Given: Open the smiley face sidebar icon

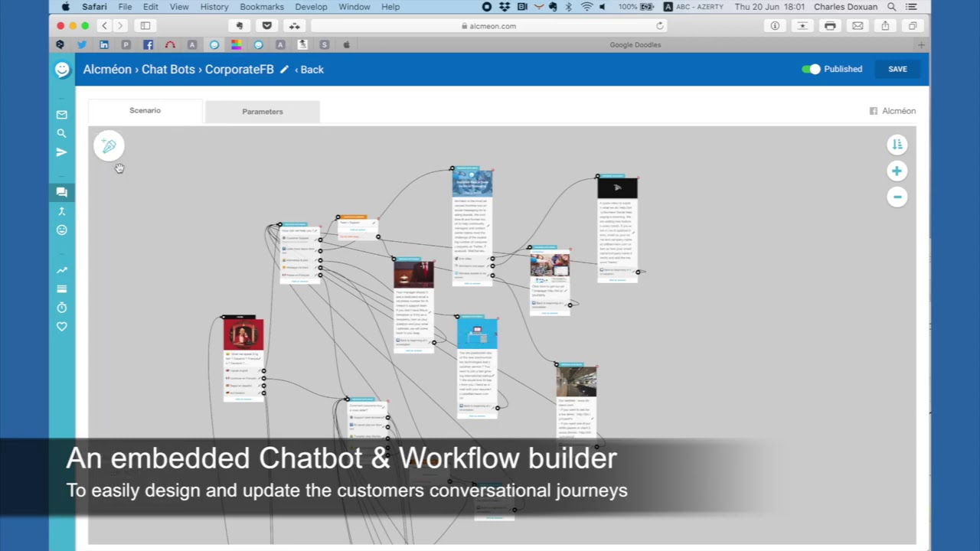Looking at the screenshot, I should [62, 230].
